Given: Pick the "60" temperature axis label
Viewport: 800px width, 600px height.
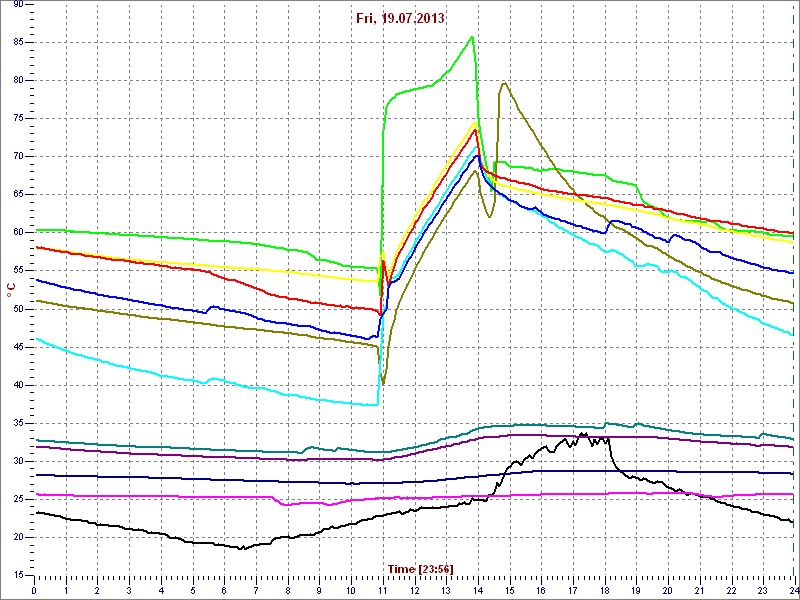Looking at the screenshot, I should (18, 233).
